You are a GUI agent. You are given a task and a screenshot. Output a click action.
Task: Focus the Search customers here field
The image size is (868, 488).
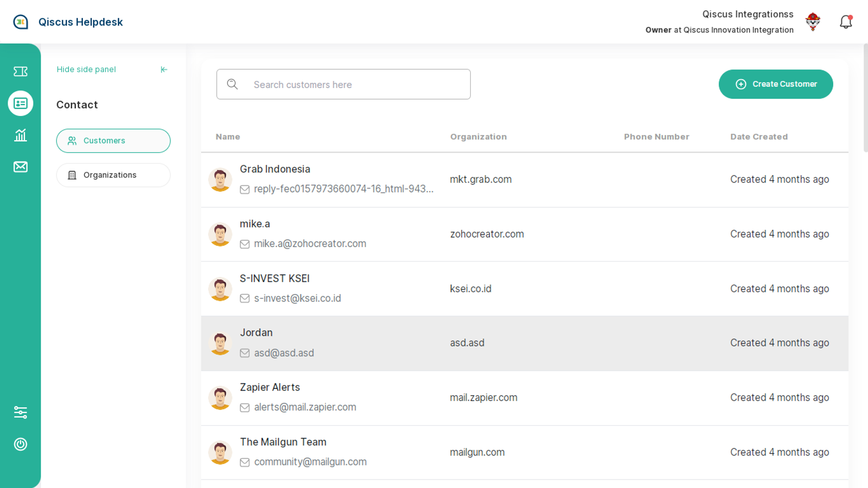[x=343, y=84]
